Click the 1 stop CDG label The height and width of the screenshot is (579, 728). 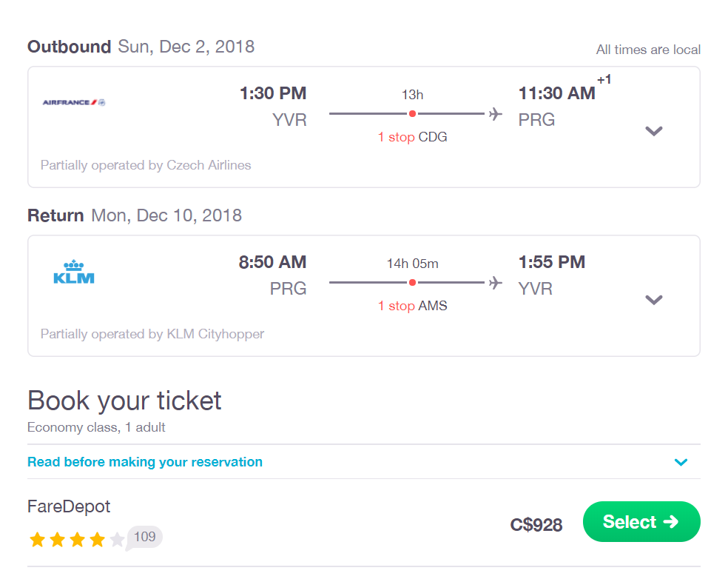click(412, 137)
